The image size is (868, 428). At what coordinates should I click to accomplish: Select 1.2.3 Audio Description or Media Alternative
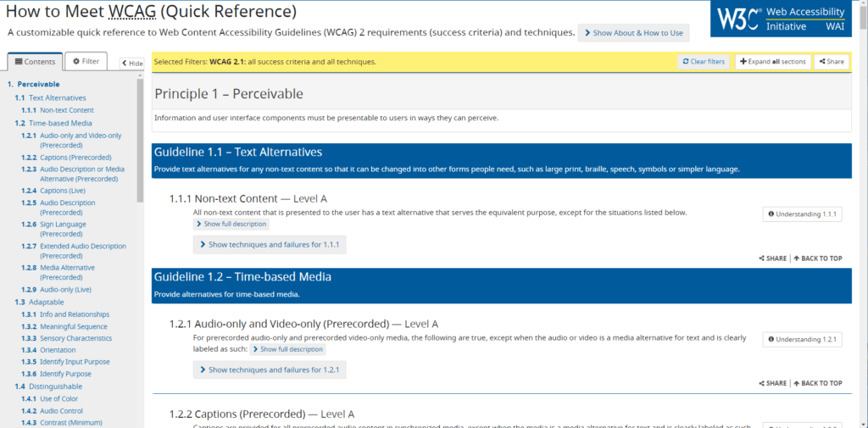click(73, 175)
